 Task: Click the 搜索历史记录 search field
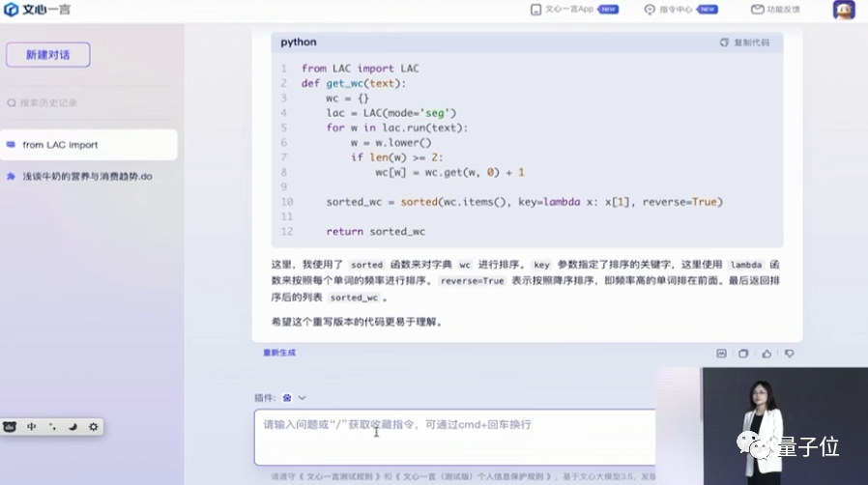[x=48, y=102]
